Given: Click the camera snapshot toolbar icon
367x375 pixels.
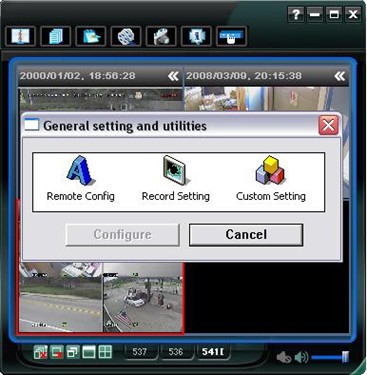Looking at the screenshot, I should (x=161, y=36).
